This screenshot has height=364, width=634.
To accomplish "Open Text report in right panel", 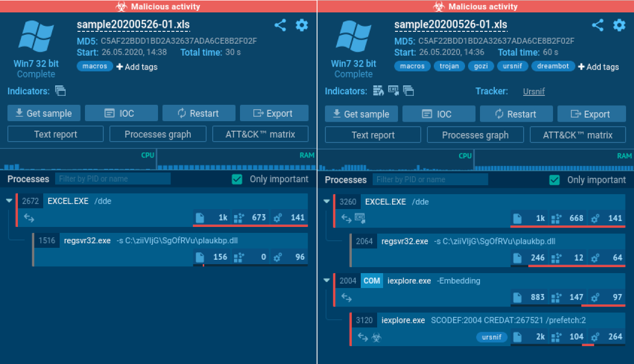I will pyautogui.click(x=373, y=135).
